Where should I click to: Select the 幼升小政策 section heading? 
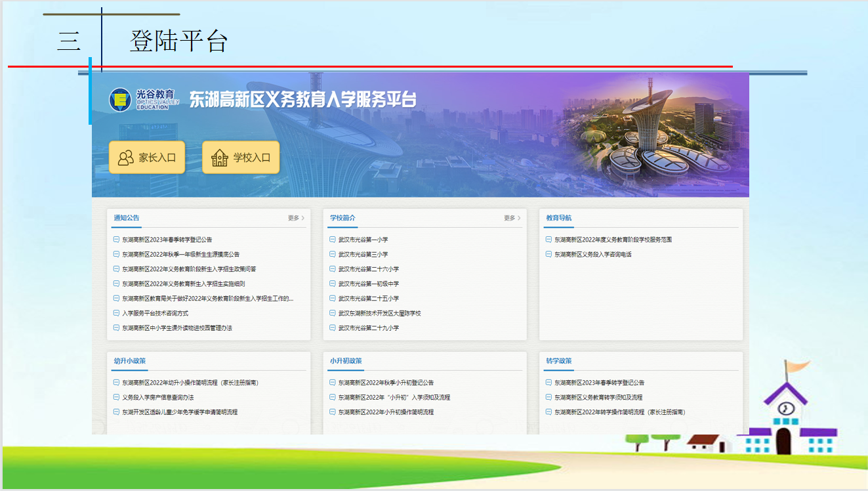pyautogui.click(x=129, y=361)
